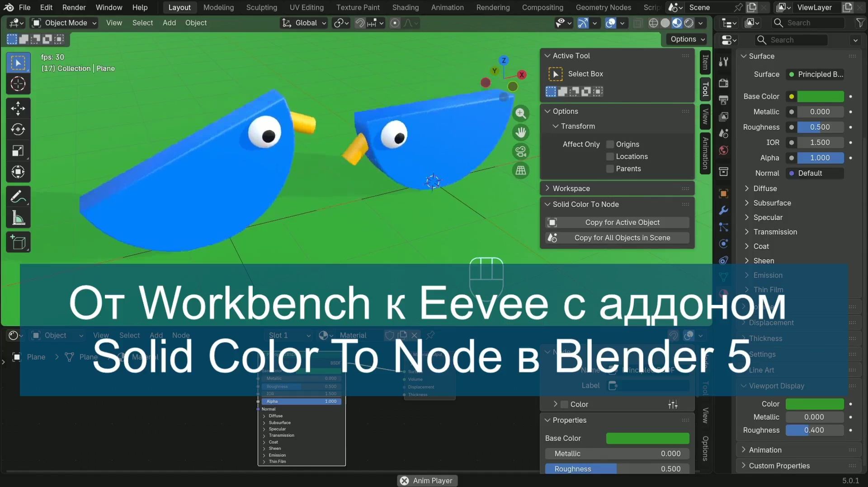Select the Annotate tool

(x=18, y=197)
